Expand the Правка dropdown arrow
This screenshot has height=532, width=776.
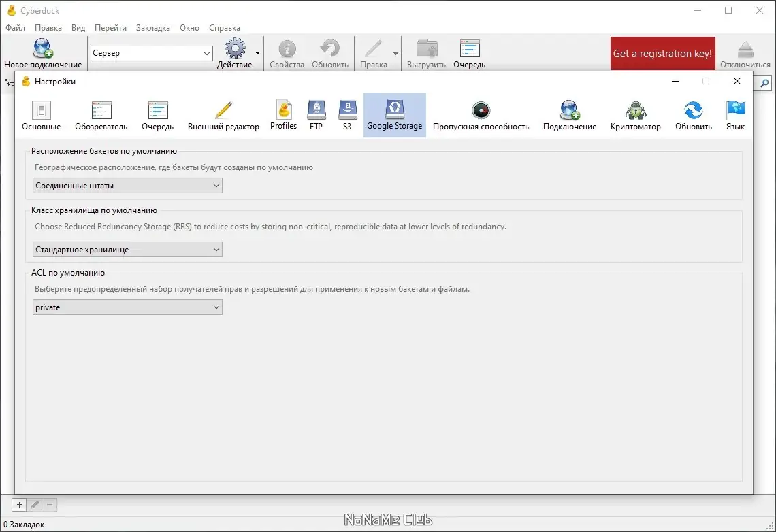click(395, 53)
